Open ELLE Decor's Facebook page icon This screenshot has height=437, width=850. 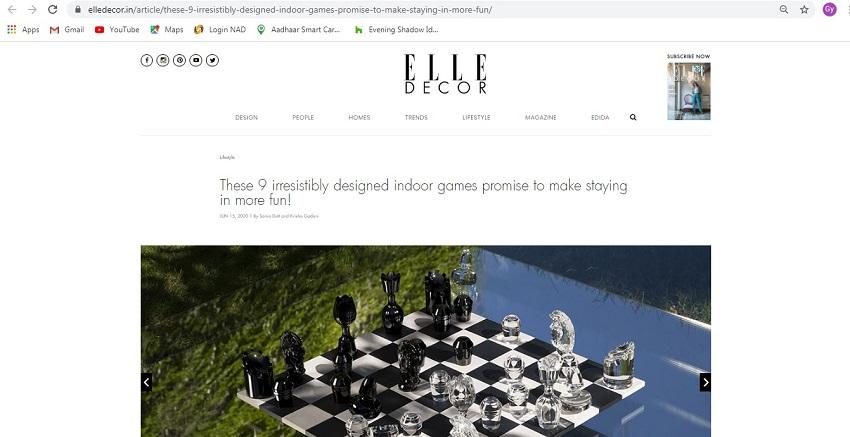tap(146, 60)
